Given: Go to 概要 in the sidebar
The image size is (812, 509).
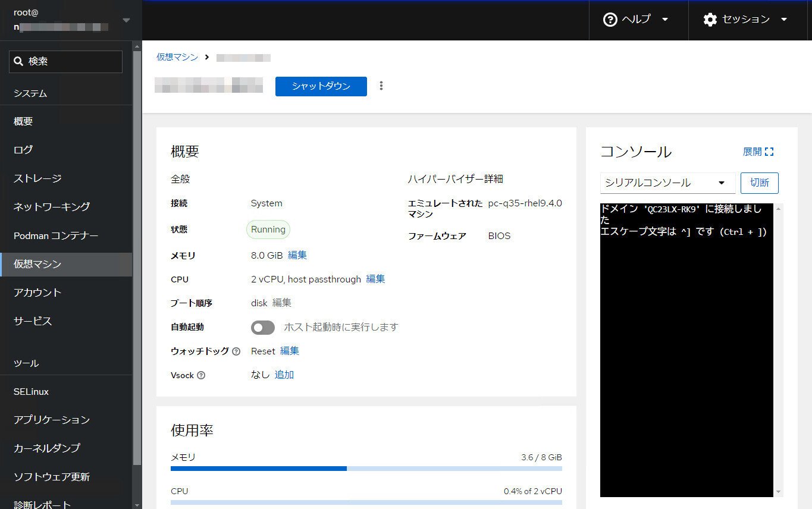Looking at the screenshot, I should tap(66, 121).
